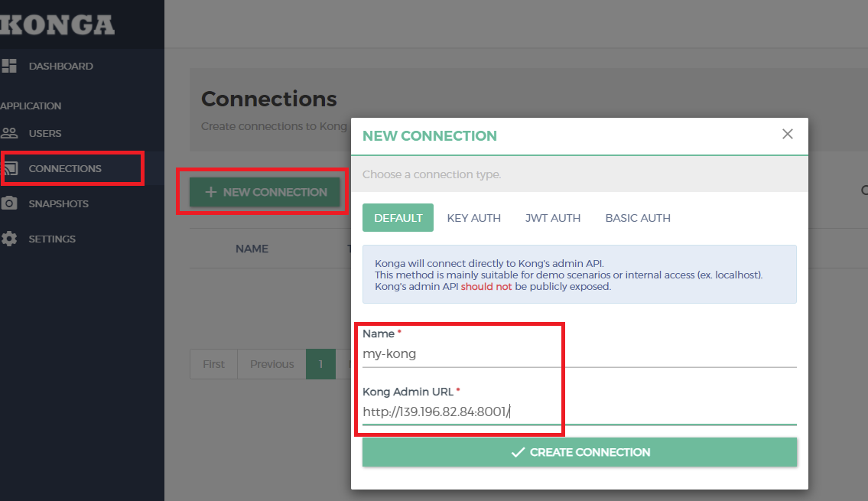Click the Users people icon
The height and width of the screenshot is (501, 868).
pos(9,133)
